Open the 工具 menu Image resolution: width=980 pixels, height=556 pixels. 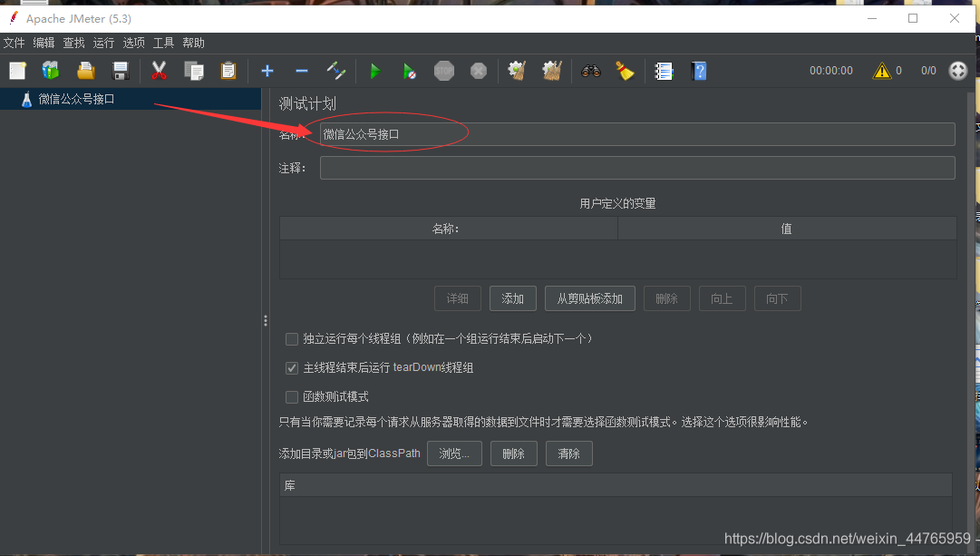pos(164,43)
